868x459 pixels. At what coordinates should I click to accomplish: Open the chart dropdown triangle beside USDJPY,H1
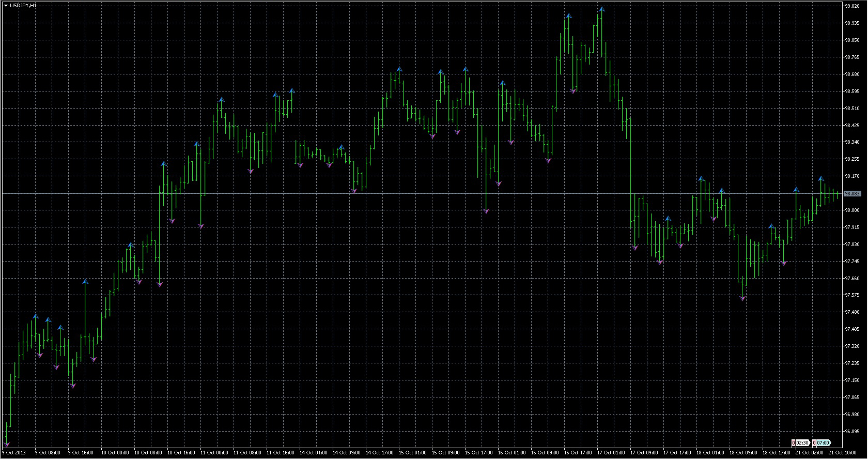tap(6, 5)
